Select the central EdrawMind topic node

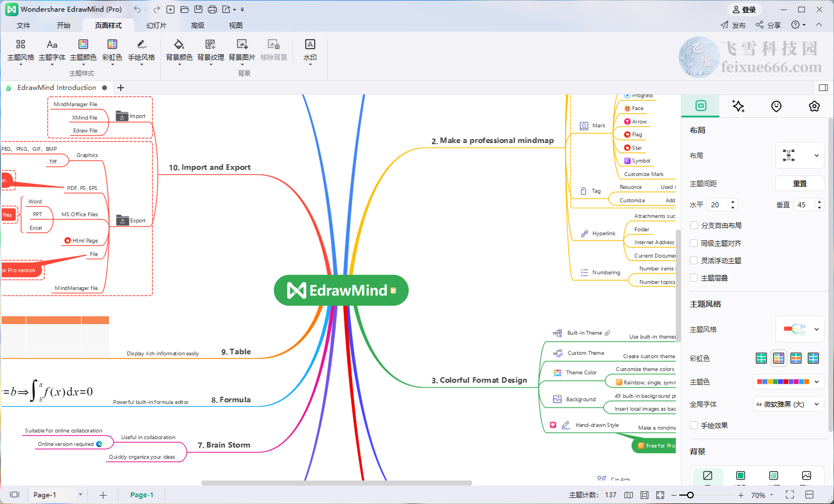point(341,290)
